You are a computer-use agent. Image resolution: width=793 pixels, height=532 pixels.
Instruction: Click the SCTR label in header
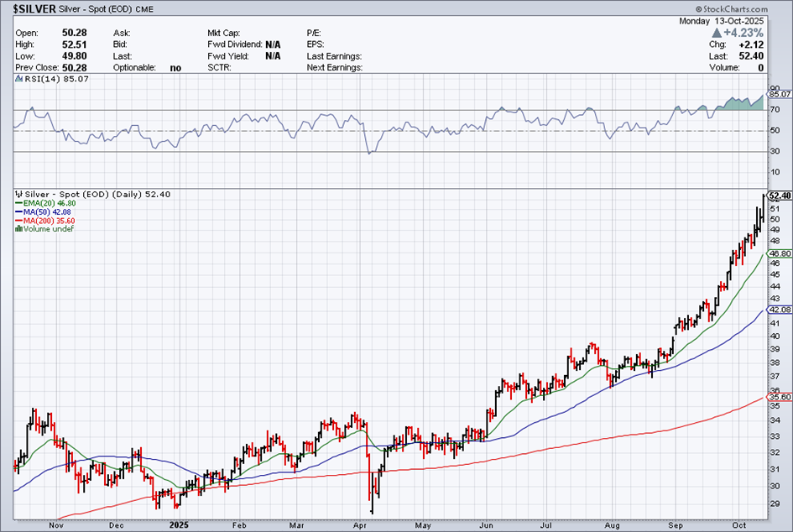tap(219, 68)
